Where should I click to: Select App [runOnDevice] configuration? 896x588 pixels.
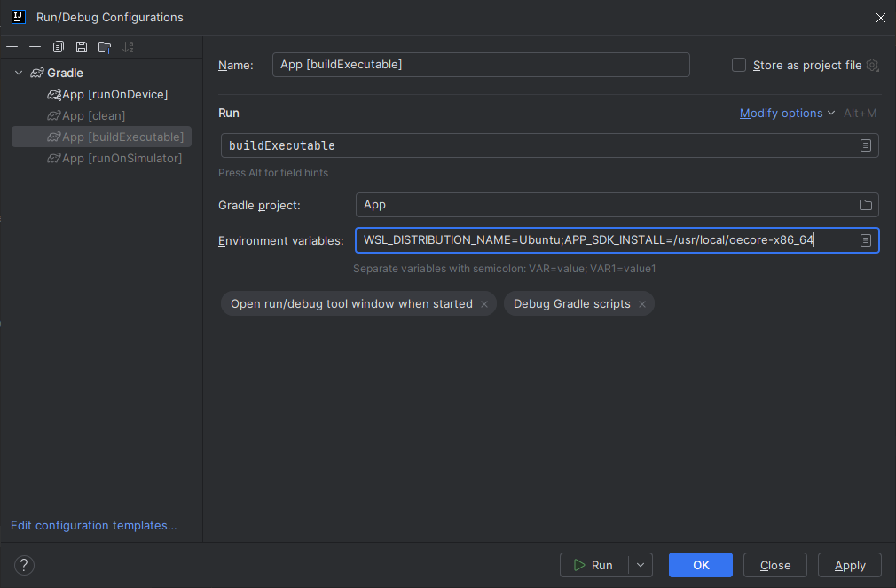[x=114, y=94]
